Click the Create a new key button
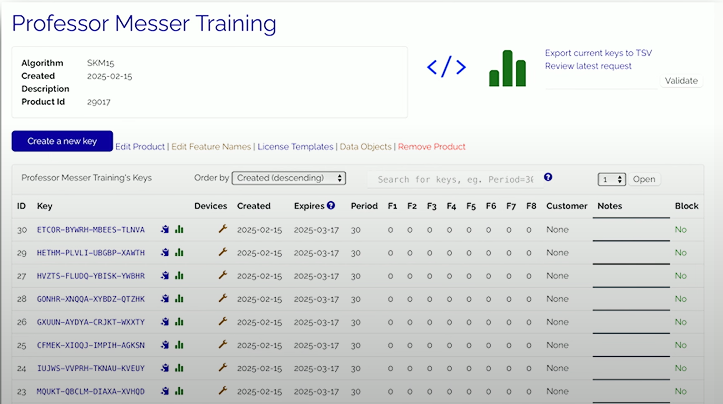 [x=62, y=141]
